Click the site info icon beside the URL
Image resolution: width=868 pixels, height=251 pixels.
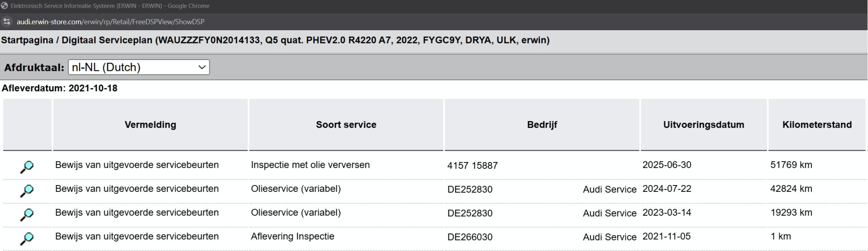click(6, 22)
